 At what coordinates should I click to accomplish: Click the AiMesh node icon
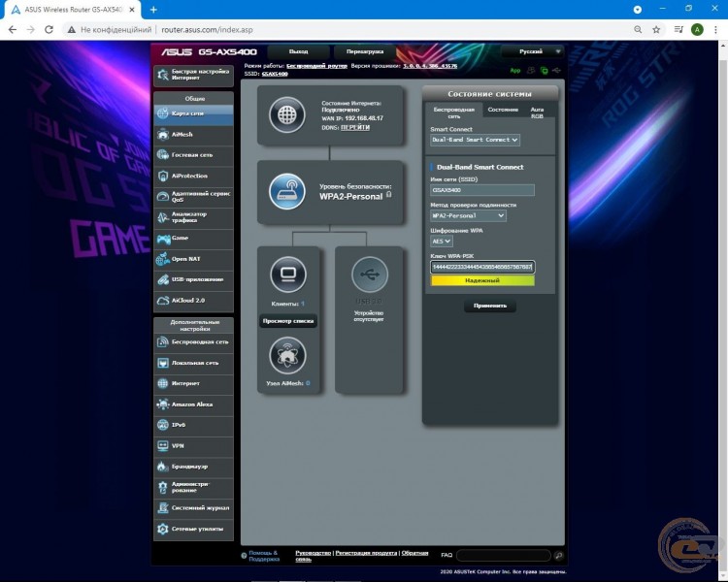[287, 356]
